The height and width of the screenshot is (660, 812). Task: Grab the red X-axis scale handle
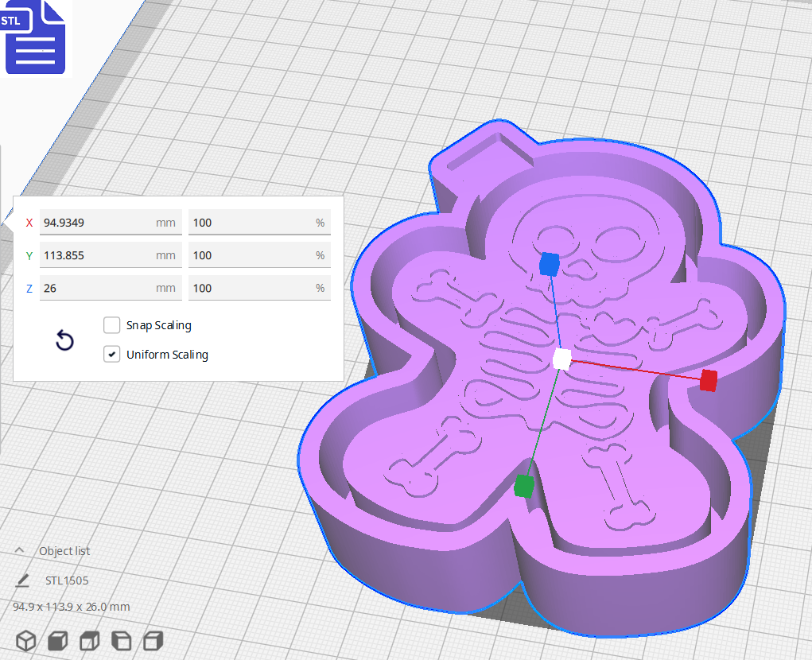[706, 381]
